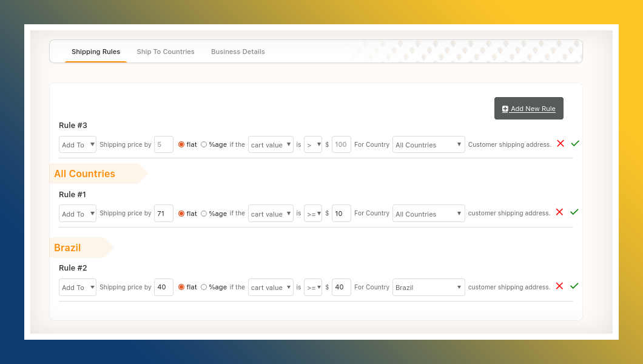643x364 pixels.
Task: Choose %age radio option in Rule #1
Action: point(204,214)
